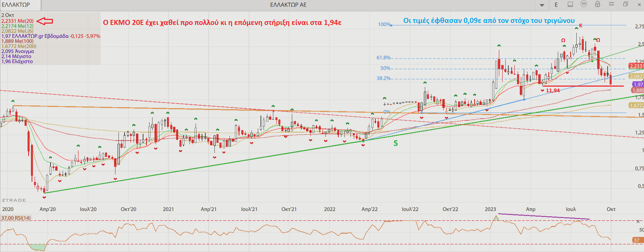This screenshot has height=252, width=644.
Task: Restore the chart window with overlapping-squares icon
Action: pos(625,4)
